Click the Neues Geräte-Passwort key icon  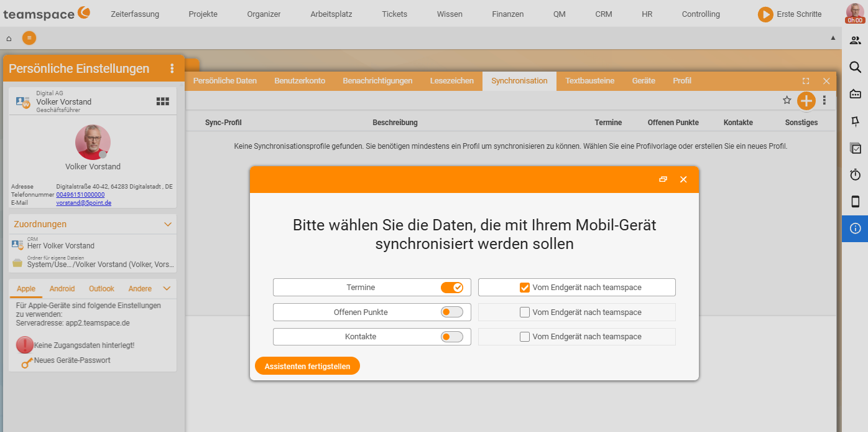coord(27,362)
